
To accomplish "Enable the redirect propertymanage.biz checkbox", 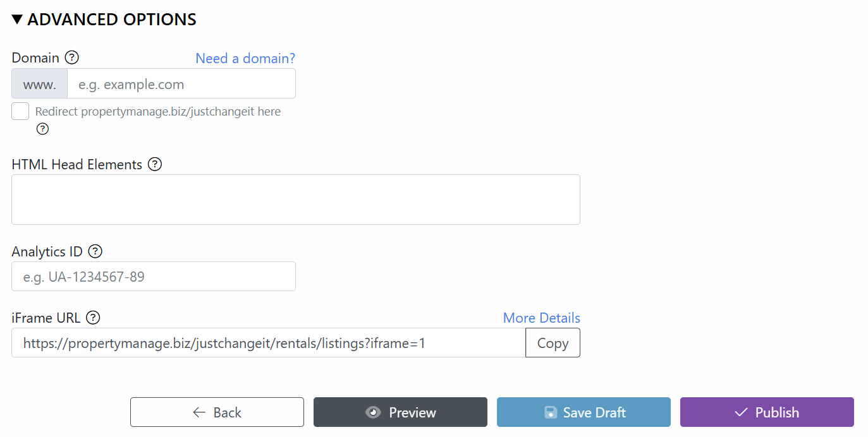I will pyautogui.click(x=20, y=111).
